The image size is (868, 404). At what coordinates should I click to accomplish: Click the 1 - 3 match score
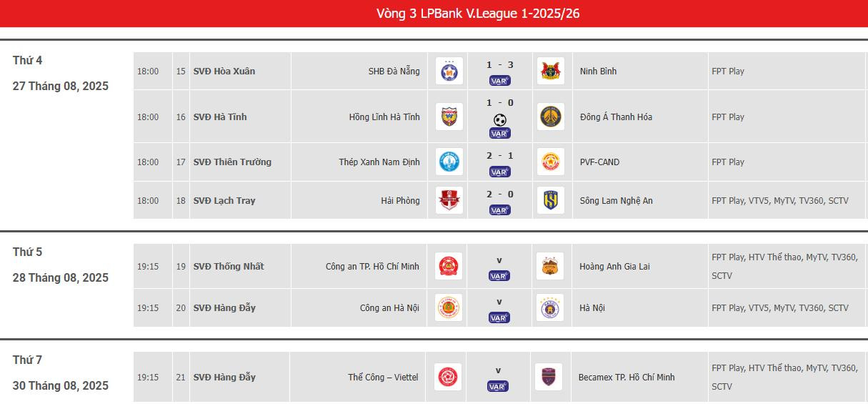(499, 65)
